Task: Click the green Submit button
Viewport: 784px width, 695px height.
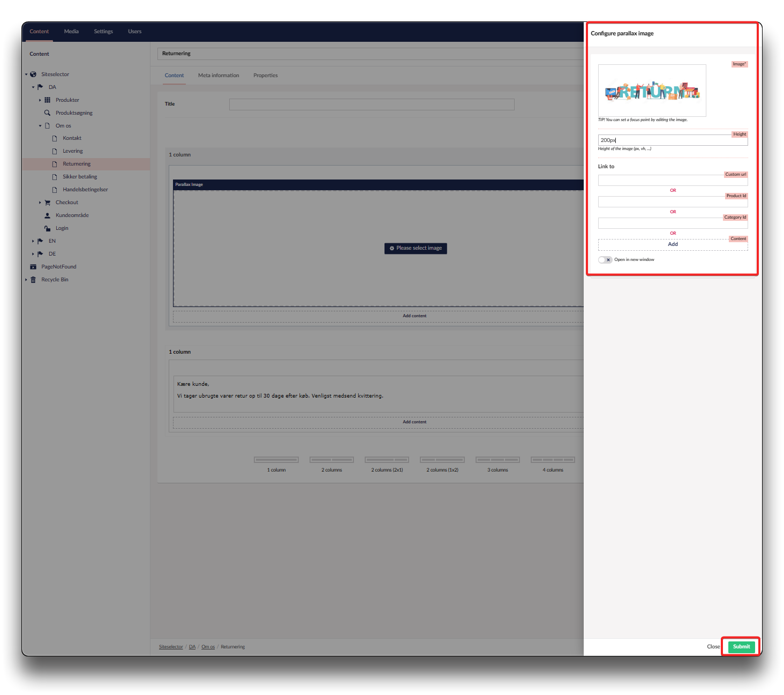Action: point(741,647)
